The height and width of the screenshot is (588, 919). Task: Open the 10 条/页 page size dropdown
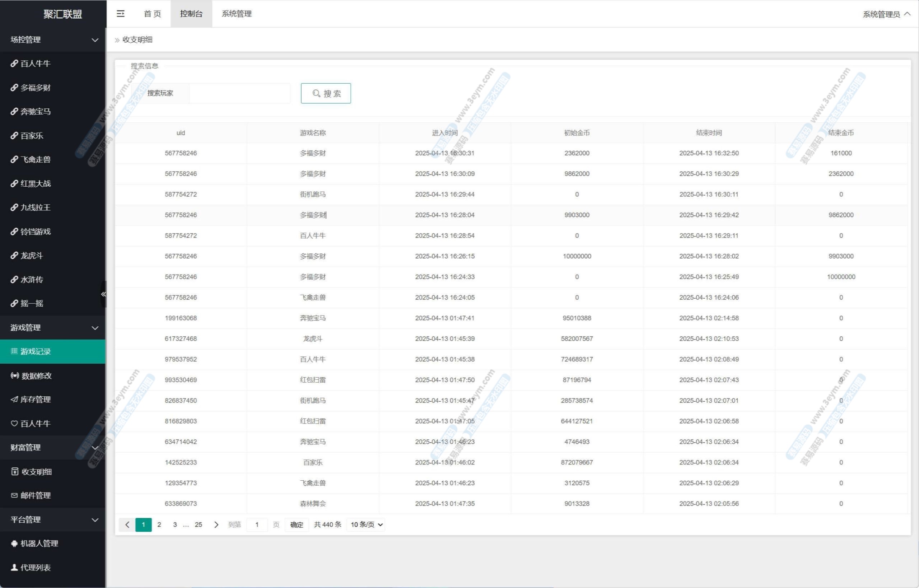(366, 524)
